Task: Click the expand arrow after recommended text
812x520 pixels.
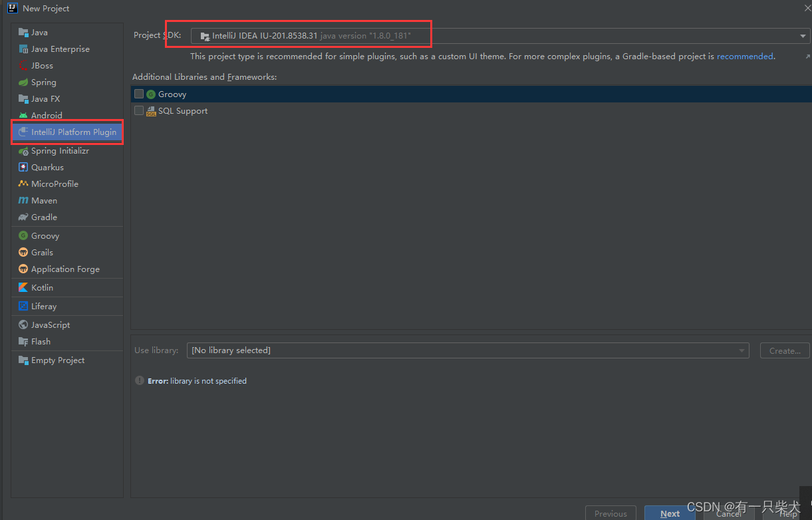Action: tap(807, 57)
